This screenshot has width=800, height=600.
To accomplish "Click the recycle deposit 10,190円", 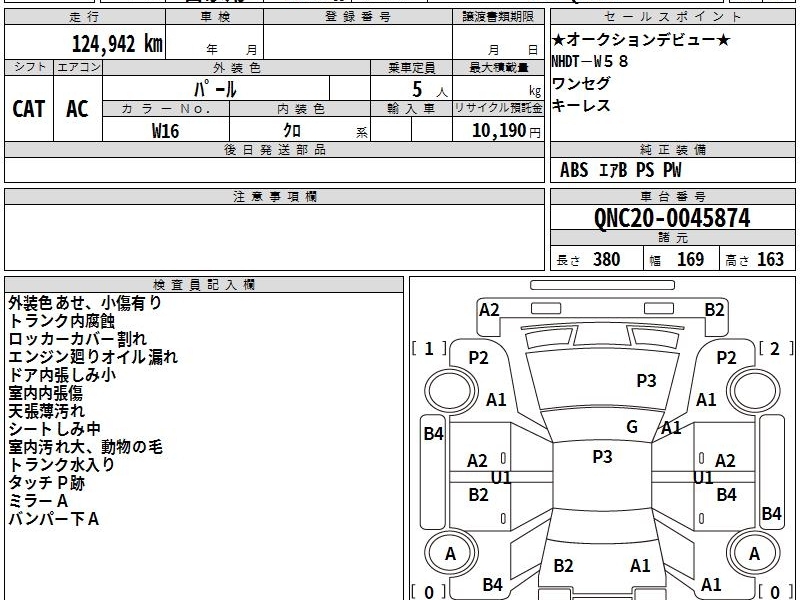I will pyautogui.click(x=506, y=131).
